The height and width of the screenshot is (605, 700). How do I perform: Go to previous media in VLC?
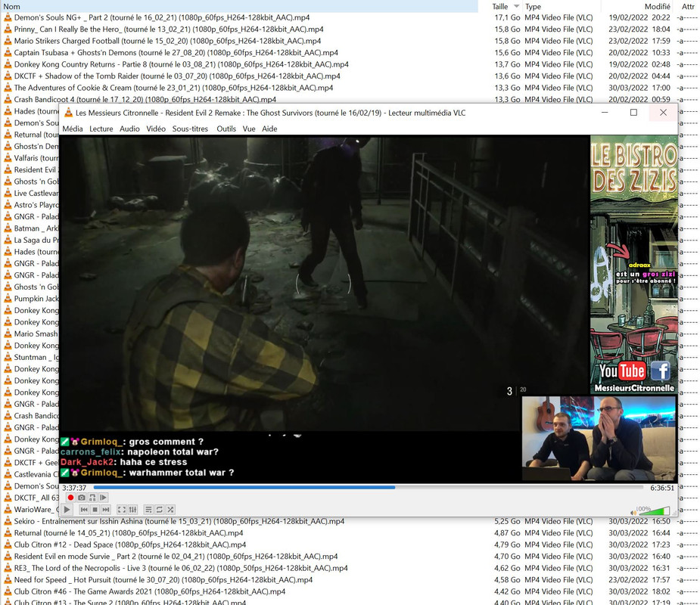84,510
